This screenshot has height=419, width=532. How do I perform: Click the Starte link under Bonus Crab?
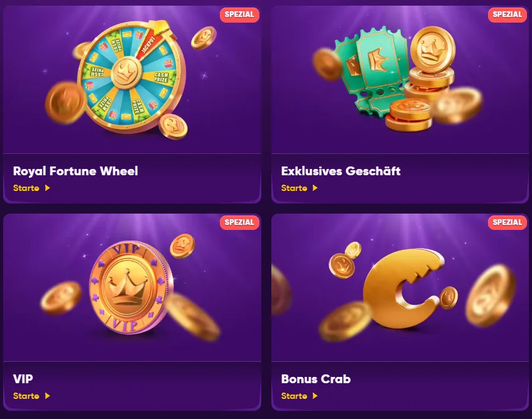point(294,396)
